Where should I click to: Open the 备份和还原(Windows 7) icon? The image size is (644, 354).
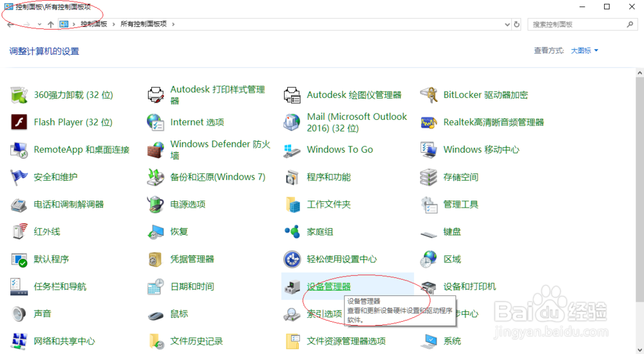coord(156,177)
